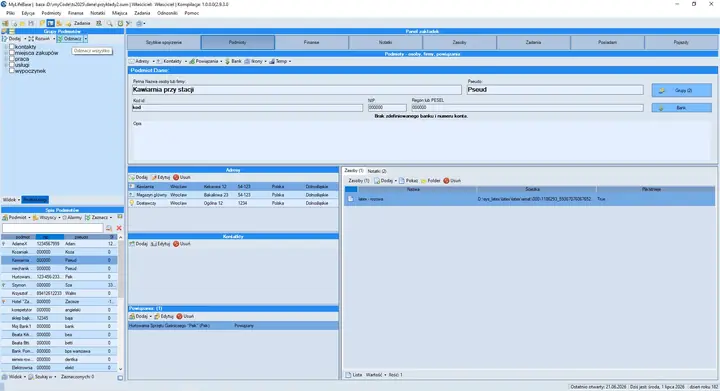Open the Szybkie spojrzenie tab

(x=164, y=42)
